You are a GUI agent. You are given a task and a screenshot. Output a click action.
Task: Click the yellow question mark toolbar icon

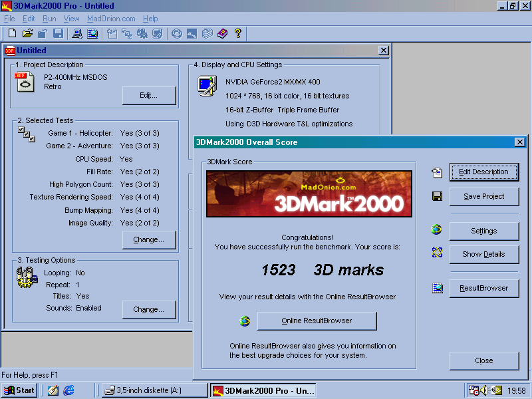click(x=238, y=33)
